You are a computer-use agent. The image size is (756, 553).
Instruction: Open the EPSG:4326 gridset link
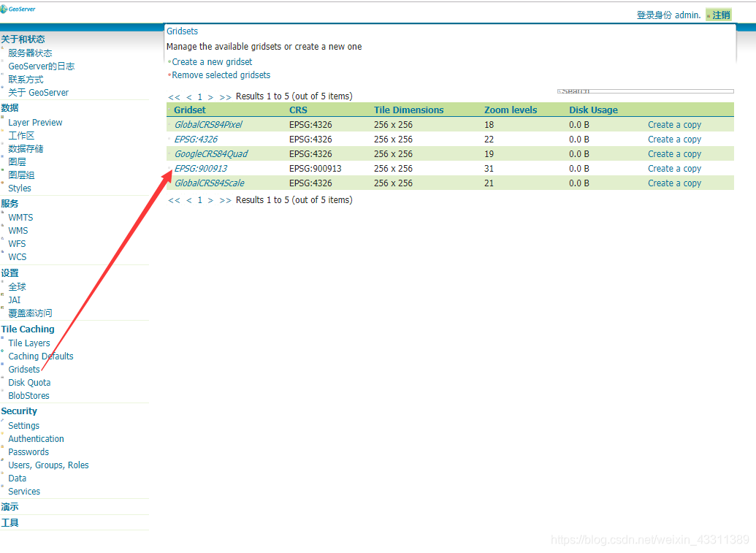pos(196,140)
